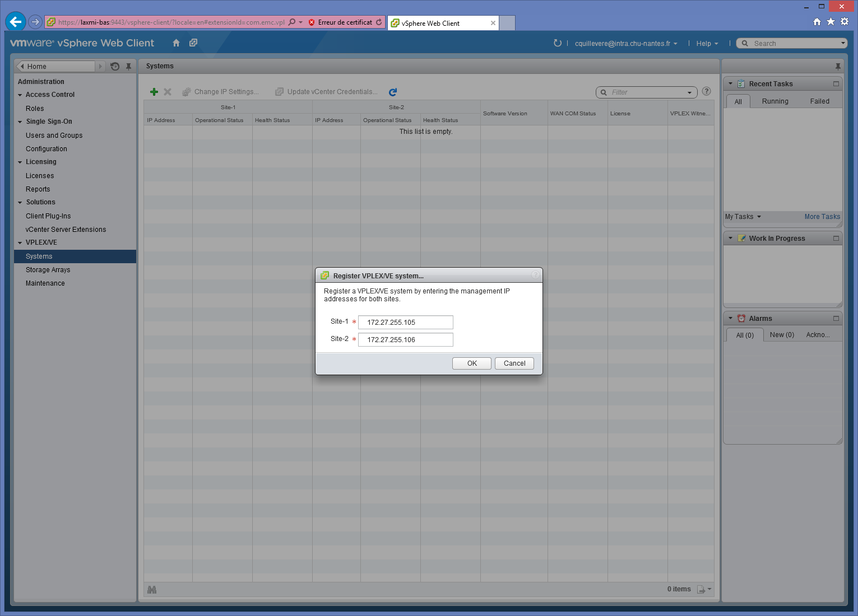Click the Site-1 IP address field

405,323
